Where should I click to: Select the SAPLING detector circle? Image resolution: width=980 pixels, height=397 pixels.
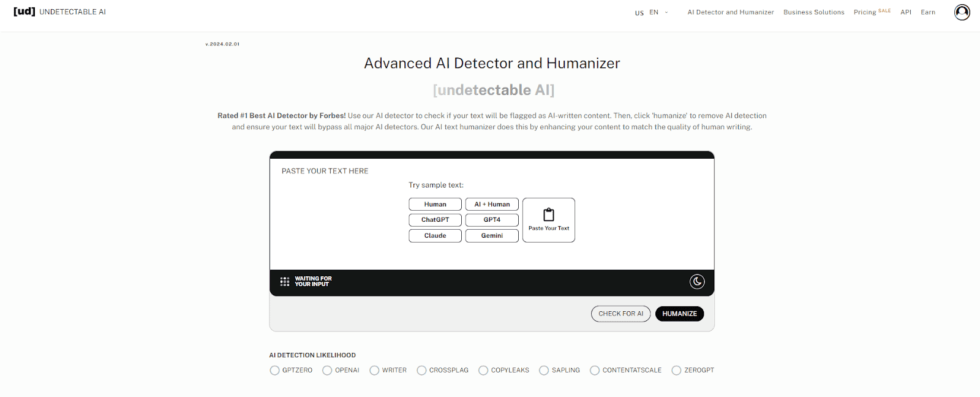coord(544,371)
